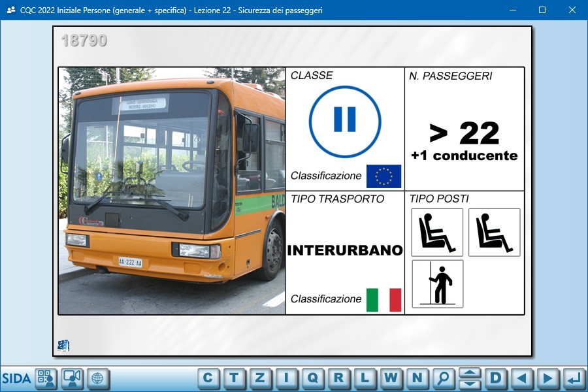The image size is (588, 392).
Task: Click the globe web icon
Action: 97,378
